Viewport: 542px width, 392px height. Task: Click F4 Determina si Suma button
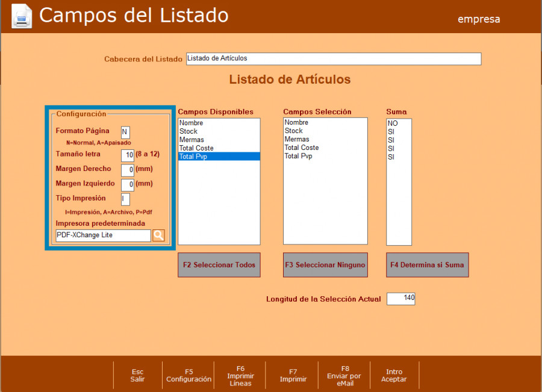(427, 265)
